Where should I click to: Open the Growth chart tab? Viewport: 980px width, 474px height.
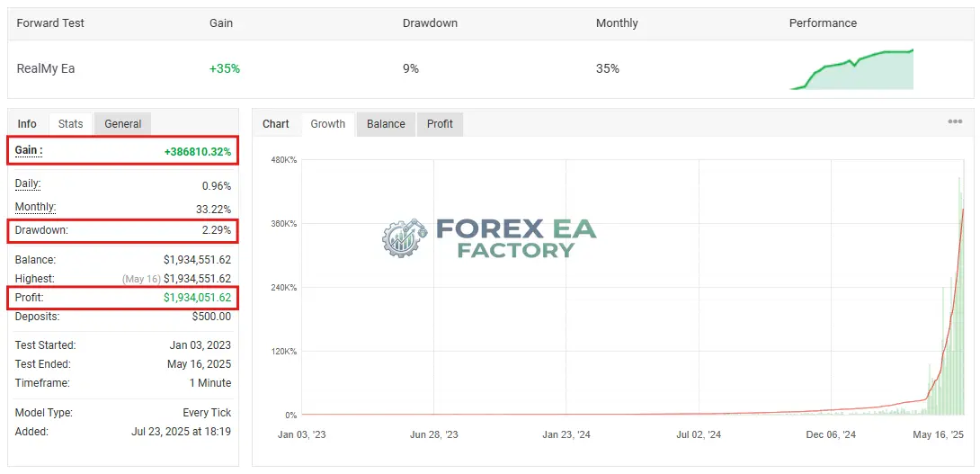pos(327,124)
